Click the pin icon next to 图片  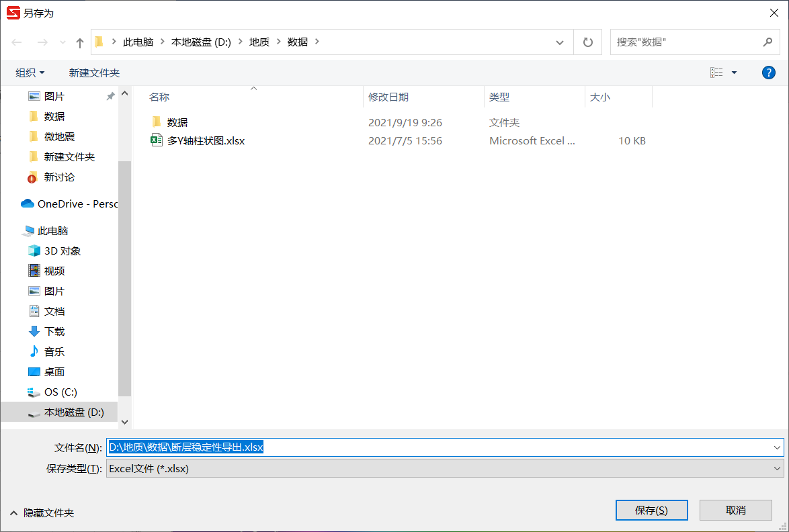click(110, 96)
